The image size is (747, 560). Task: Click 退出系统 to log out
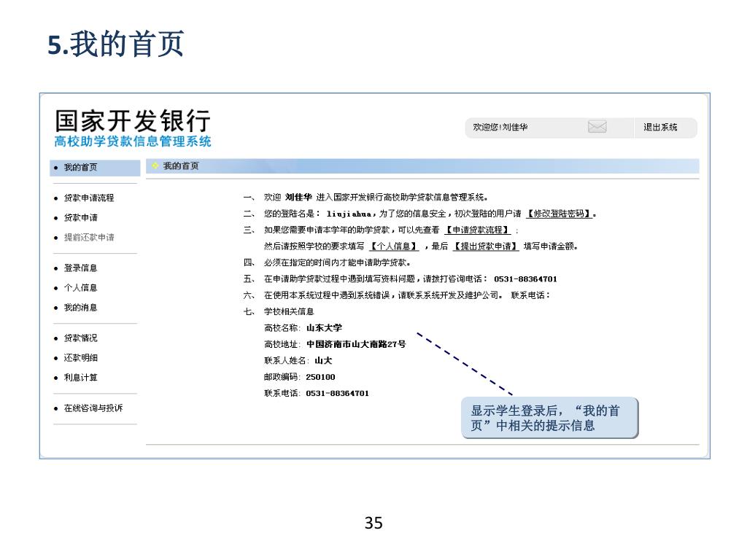660,127
